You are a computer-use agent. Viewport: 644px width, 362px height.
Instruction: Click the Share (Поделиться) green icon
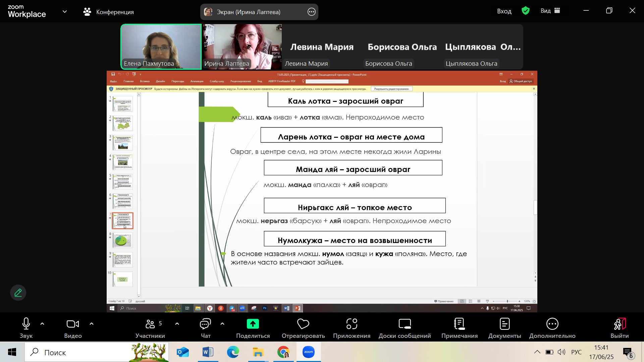[253, 324]
